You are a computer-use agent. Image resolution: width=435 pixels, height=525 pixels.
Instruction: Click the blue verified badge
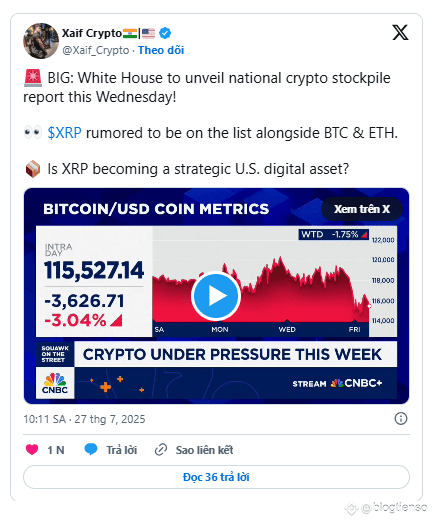tap(165, 33)
